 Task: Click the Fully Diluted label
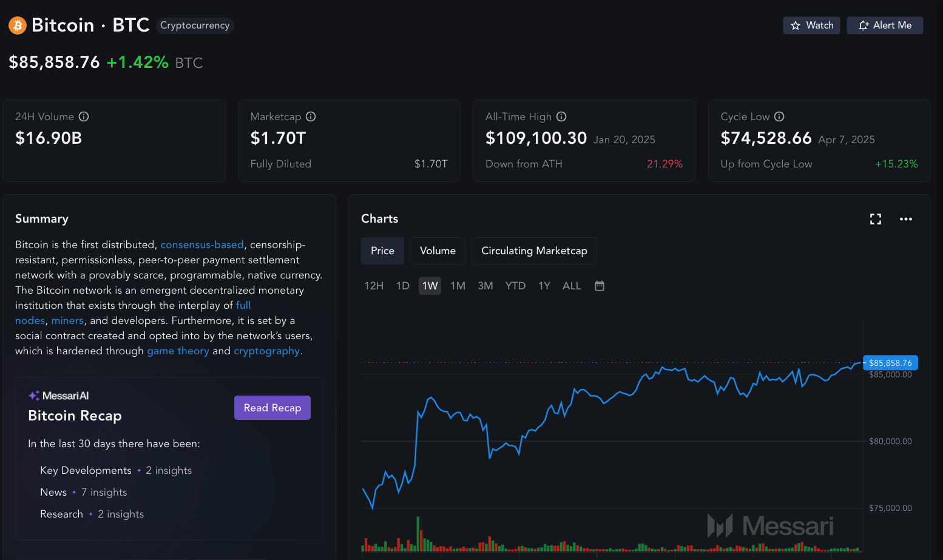(281, 164)
